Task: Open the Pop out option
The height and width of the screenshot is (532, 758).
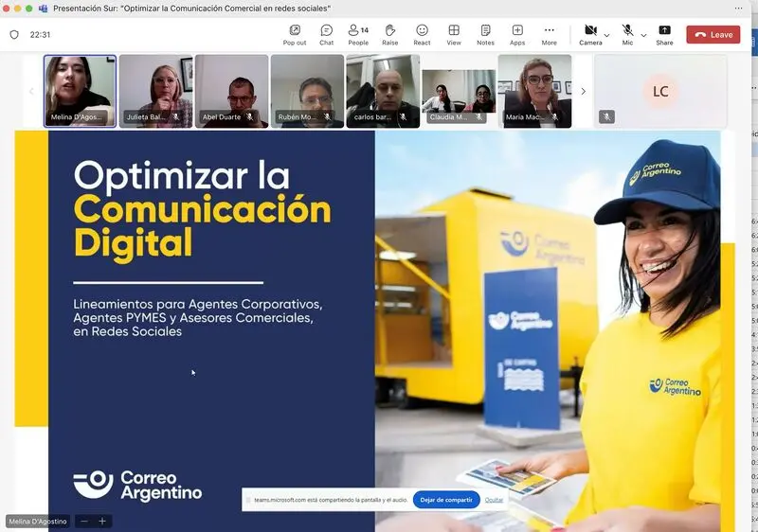Action: click(x=295, y=35)
